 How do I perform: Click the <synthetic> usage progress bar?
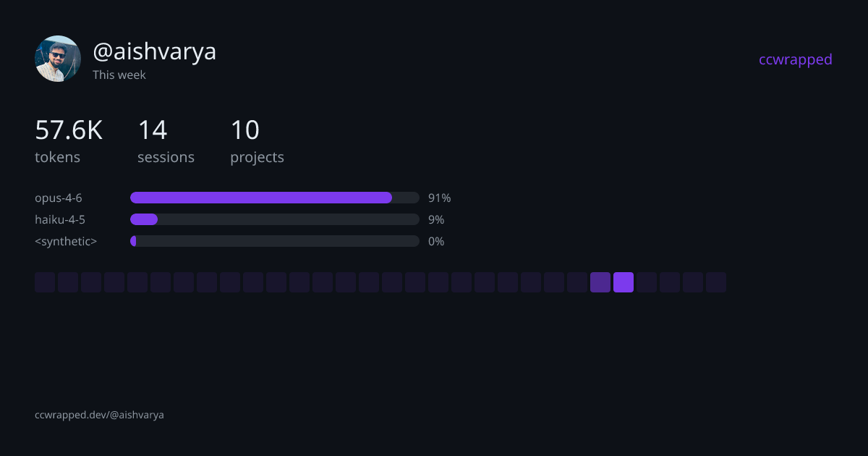(275, 241)
